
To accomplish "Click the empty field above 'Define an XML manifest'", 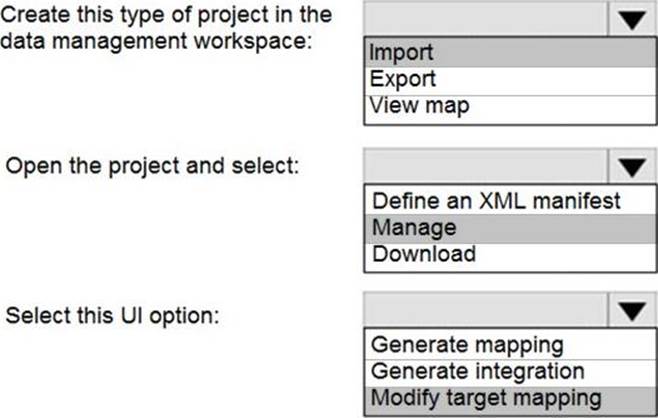I will (485, 165).
